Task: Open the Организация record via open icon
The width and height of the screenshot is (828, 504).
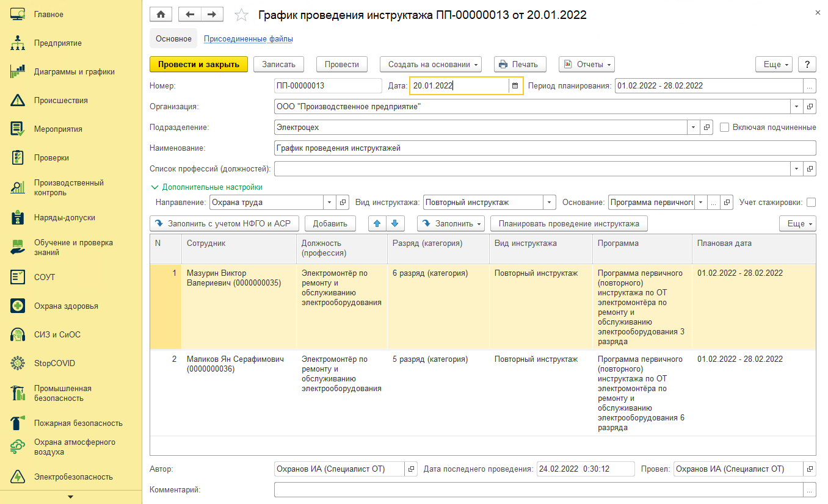Action: tap(810, 106)
